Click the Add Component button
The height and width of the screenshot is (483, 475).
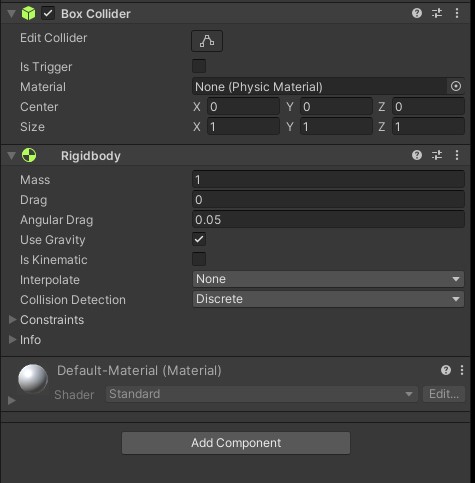click(x=236, y=443)
